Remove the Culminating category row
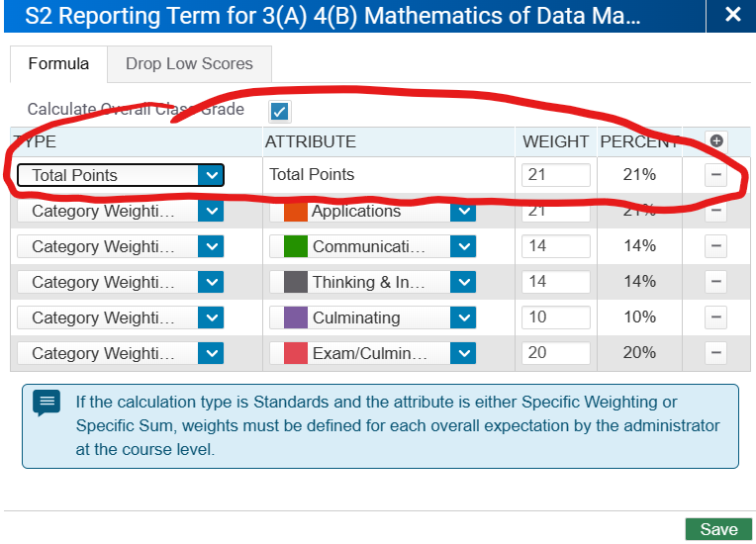This screenshot has height=544, width=756. tap(716, 317)
